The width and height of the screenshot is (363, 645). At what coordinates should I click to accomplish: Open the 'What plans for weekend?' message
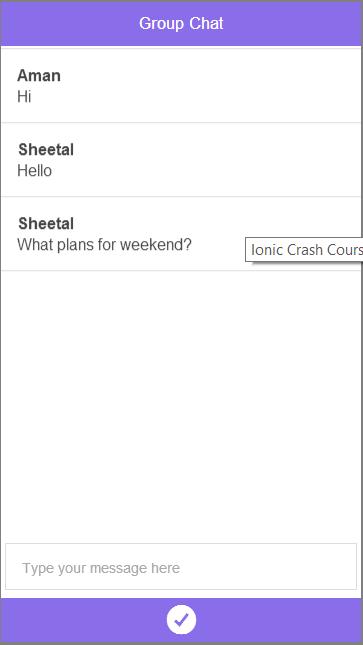point(181,234)
